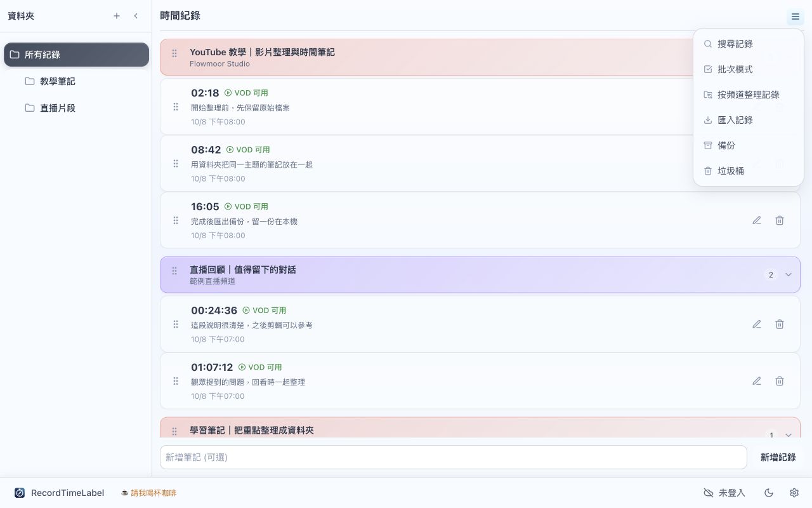Click the count badge on 直播回顧 group
Image resolution: width=812 pixels, height=508 pixels.
[x=771, y=275]
